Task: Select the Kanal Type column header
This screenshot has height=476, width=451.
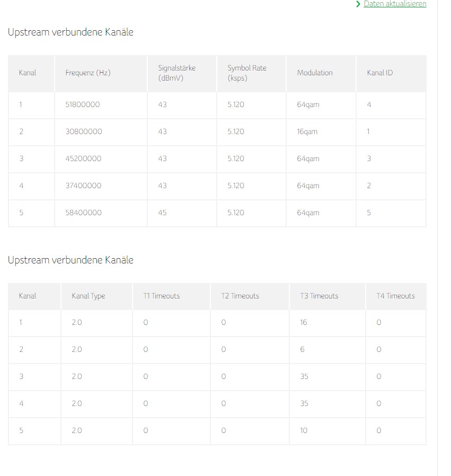Action: (x=89, y=296)
